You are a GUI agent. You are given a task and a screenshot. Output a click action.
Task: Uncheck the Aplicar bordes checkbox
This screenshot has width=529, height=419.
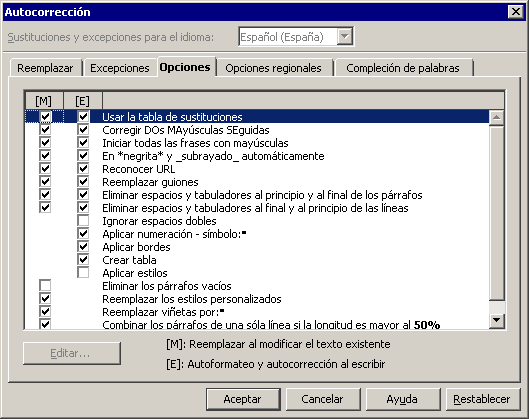point(83,247)
